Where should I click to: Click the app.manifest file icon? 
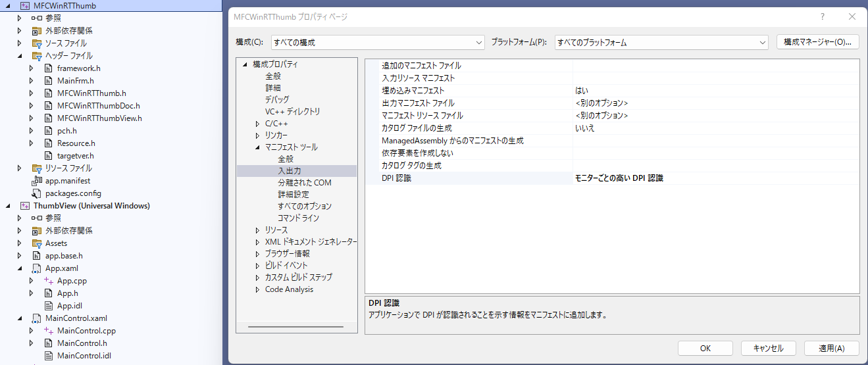coord(37,181)
